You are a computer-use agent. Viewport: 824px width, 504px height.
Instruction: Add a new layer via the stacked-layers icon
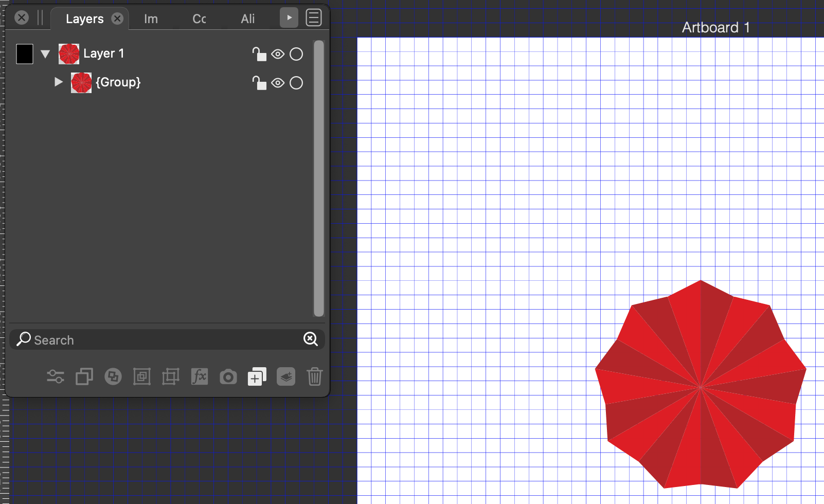click(x=286, y=377)
